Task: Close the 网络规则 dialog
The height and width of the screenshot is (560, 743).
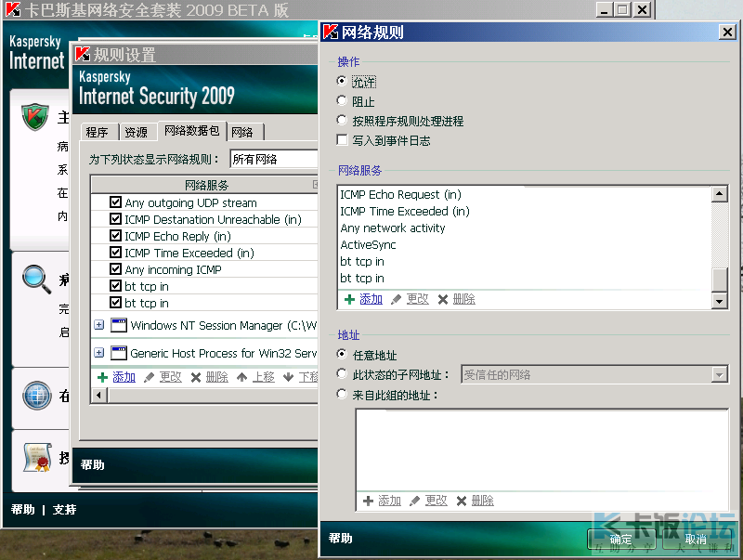Action: click(x=727, y=33)
